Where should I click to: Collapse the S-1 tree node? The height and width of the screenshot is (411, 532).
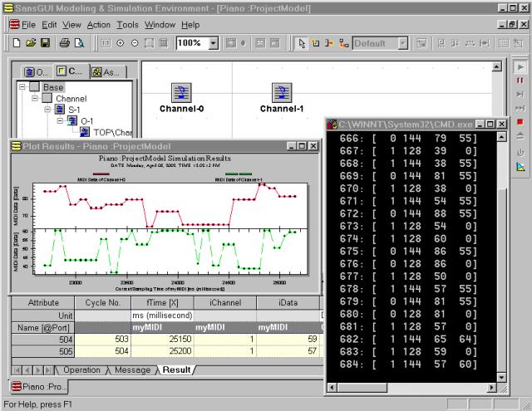48,109
